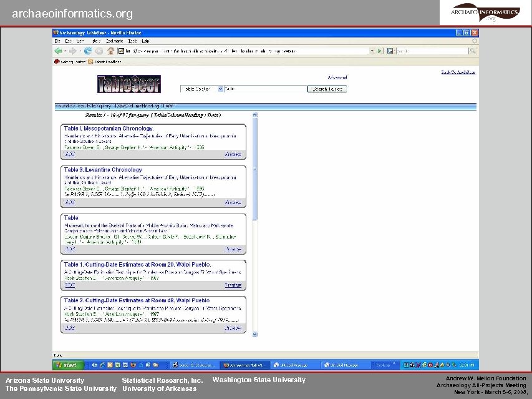Open the Tools menu
Screen dimensions: 532x399
click(132, 41)
